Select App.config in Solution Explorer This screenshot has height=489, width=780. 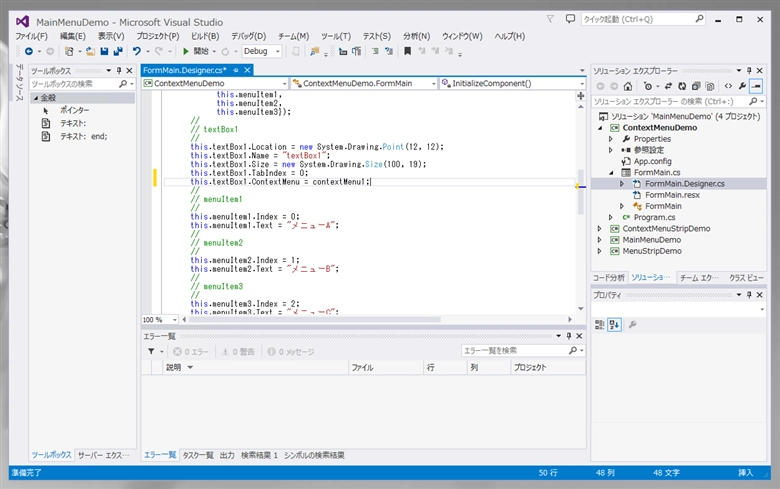(x=652, y=161)
